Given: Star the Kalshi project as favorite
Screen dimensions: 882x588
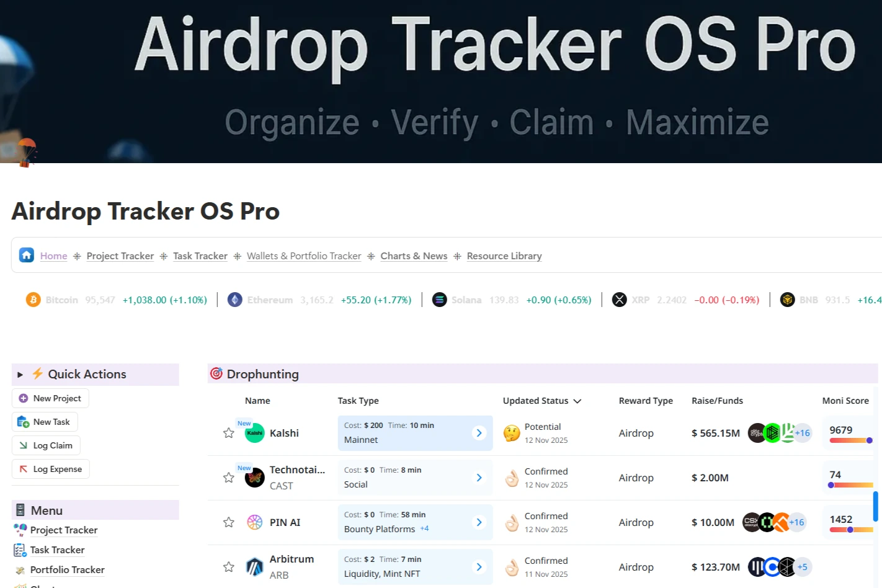Looking at the screenshot, I should 229,433.
